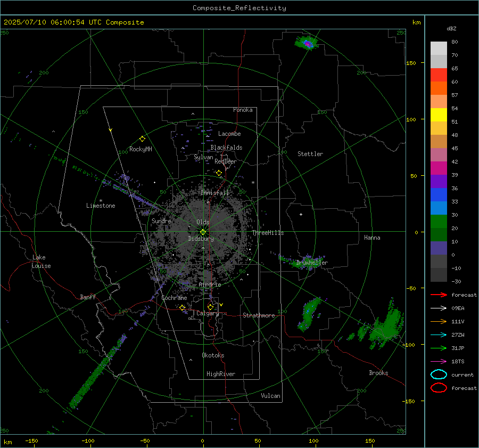The height and width of the screenshot is (448, 479).
Task: Click the Limestone label
Action: [101, 206]
